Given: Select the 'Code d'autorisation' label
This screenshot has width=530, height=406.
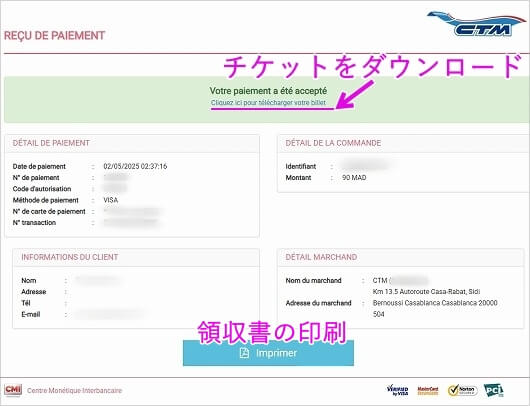Looking at the screenshot, I should [x=42, y=189].
